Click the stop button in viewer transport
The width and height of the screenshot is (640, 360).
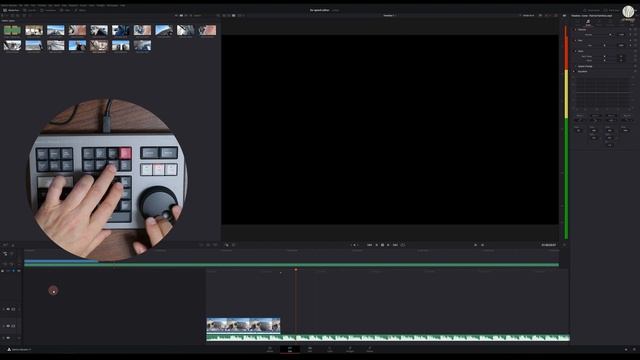382,245
